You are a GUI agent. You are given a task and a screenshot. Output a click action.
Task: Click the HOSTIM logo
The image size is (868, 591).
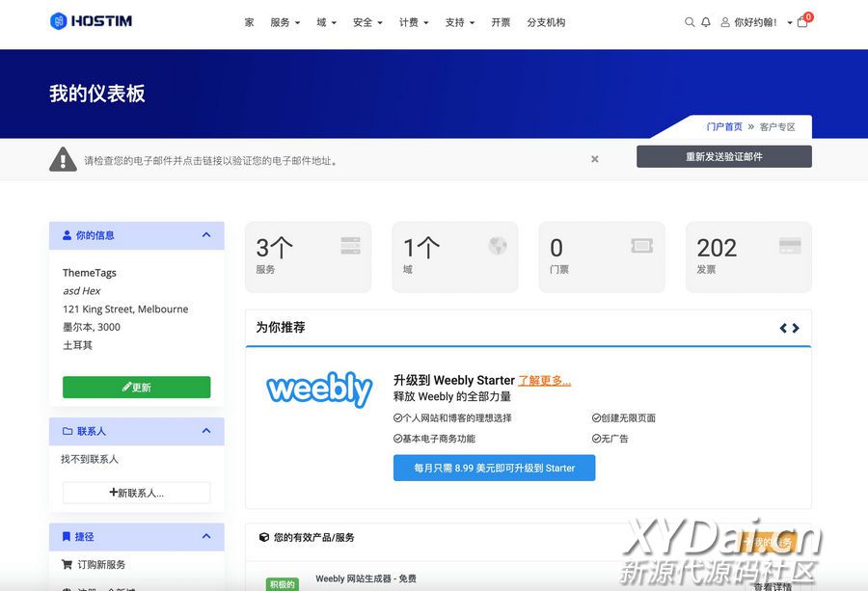tap(92, 21)
